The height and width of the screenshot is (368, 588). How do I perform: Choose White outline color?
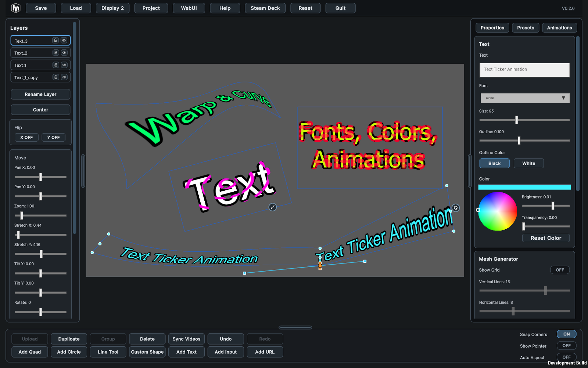(528, 163)
